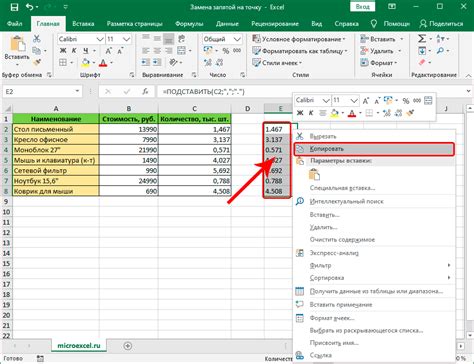Click the Decrease Decimal icon in ribbon

[x=219, y=62]
